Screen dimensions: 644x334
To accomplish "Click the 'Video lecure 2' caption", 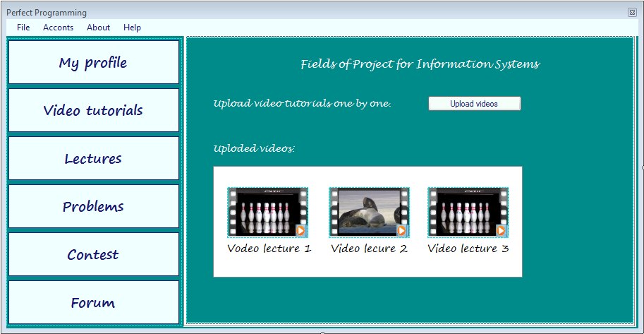I will coord(369,249).
